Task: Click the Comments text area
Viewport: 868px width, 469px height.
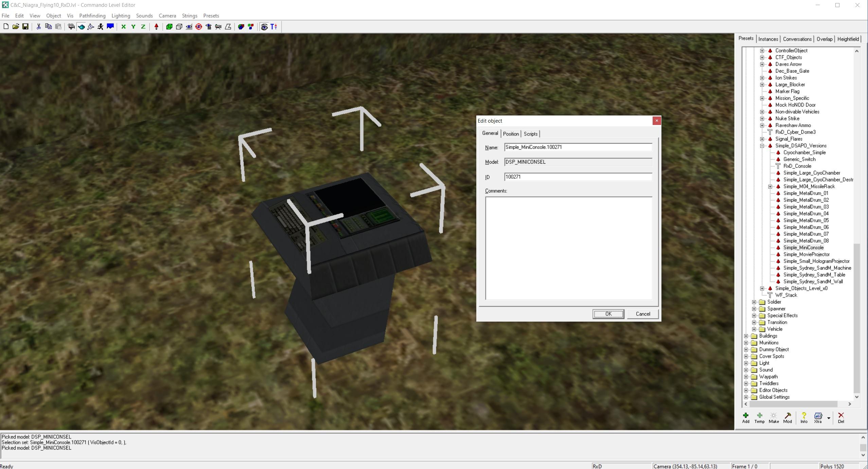Action: tap(568, 248)
